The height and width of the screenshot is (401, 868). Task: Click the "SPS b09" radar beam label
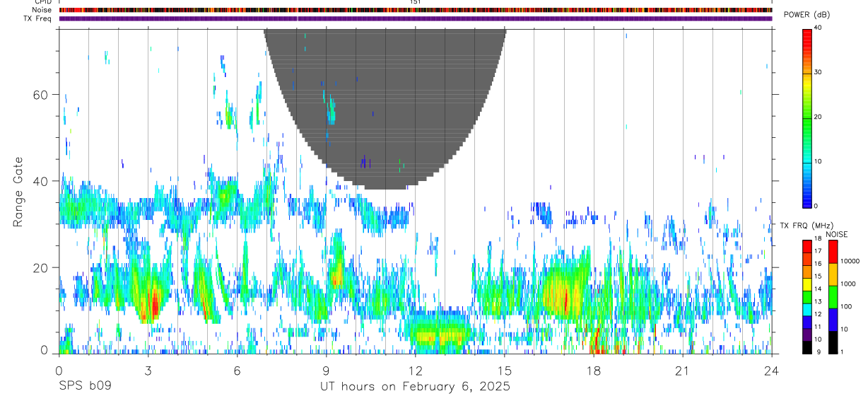[84, 387]
